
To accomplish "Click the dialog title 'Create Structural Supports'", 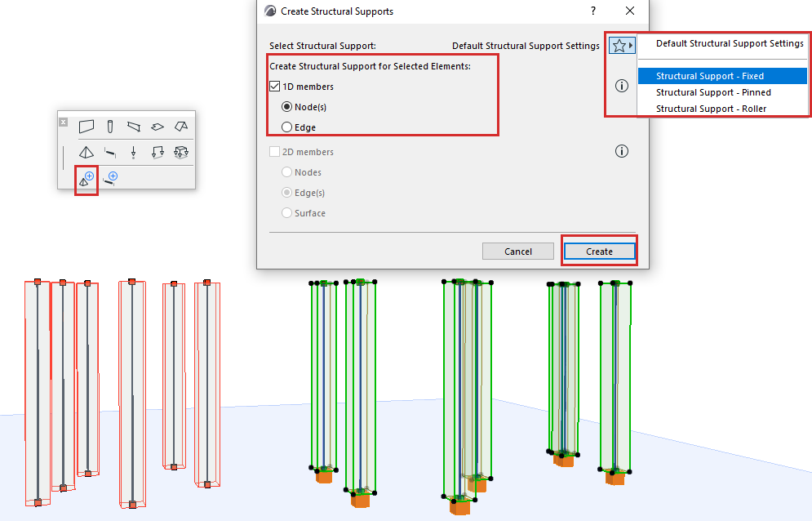I will (336, 11).
